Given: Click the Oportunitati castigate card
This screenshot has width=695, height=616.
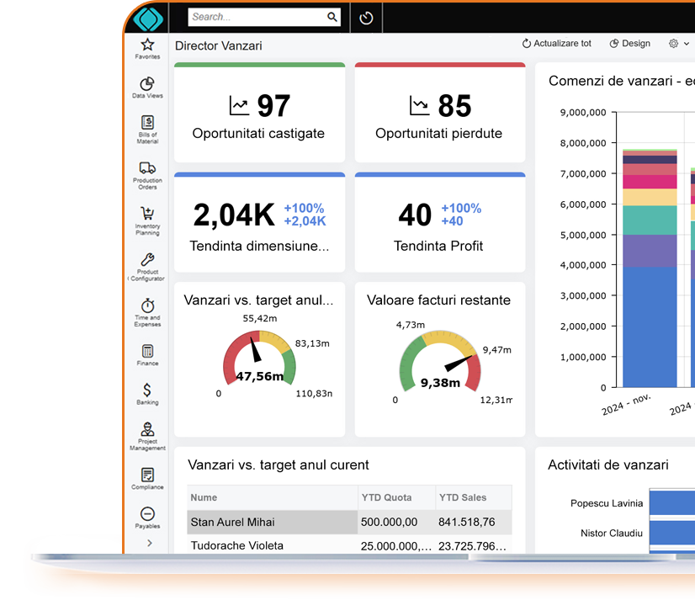Looking at the screenshot, I should (258, 114).
